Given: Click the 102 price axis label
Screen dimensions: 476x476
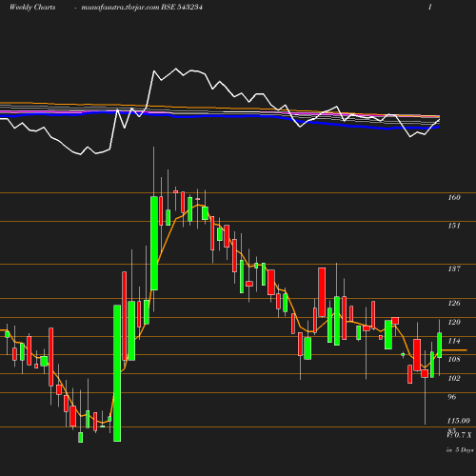Looking at the screenshot, I should coord(454,378).
